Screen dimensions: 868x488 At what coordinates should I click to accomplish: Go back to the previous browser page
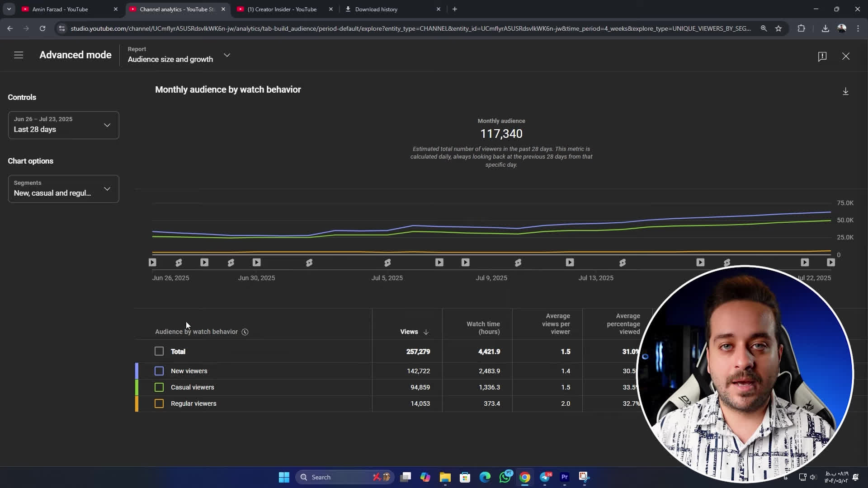(x=10, y=28)
